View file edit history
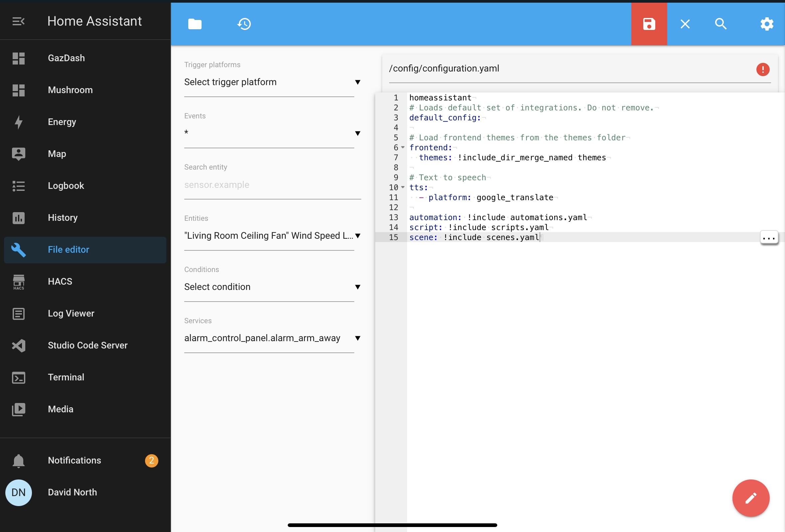The width and height of the screenshot is (785, 532). [244, 24]
